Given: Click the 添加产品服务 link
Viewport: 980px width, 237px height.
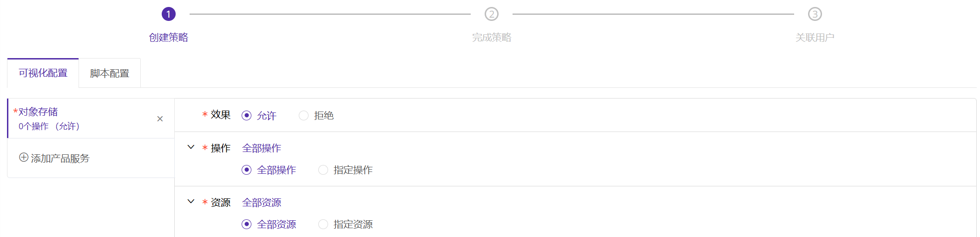Looking at the screenshot, I should [x=60, y=158].
